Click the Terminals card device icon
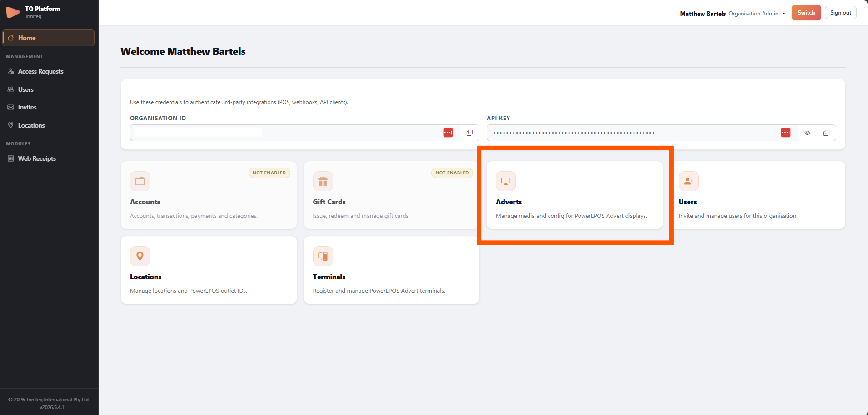This screenshot has width=868, height=415. pyautogui.click(x=323, y=256)
